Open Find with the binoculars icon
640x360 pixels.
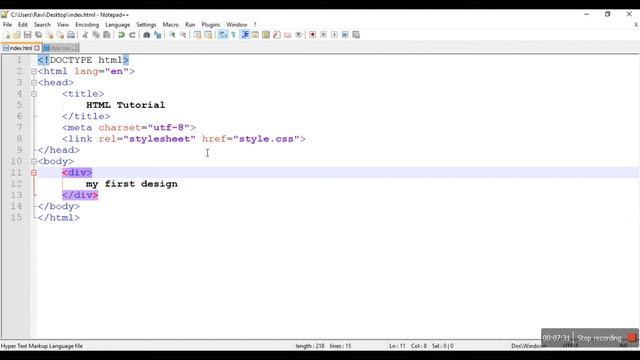pyautogui.click(x=147, y=35)
